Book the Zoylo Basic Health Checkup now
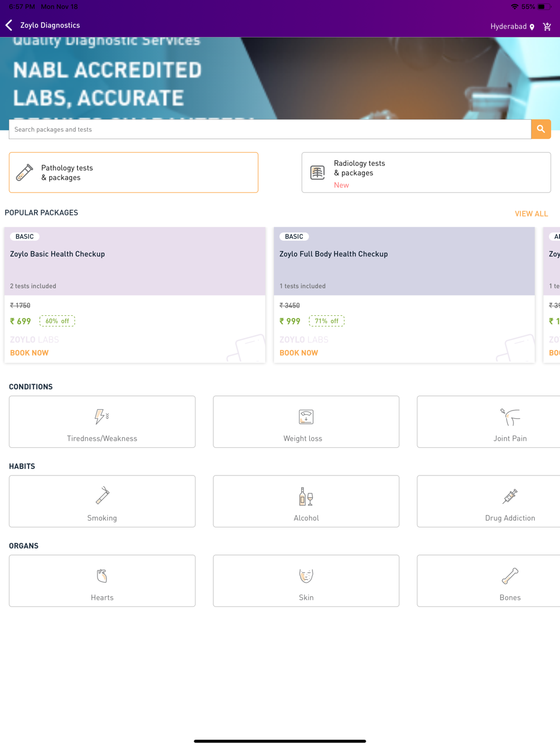The height and width of the screenshot is (747, 560). click(x=29, y=353)
